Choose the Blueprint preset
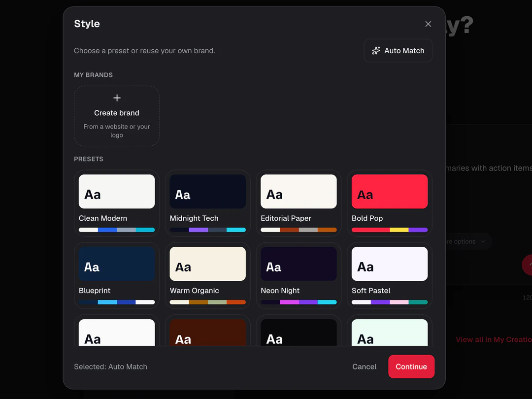The width and height of the screenshot is (532, 399). coord(117,275)
